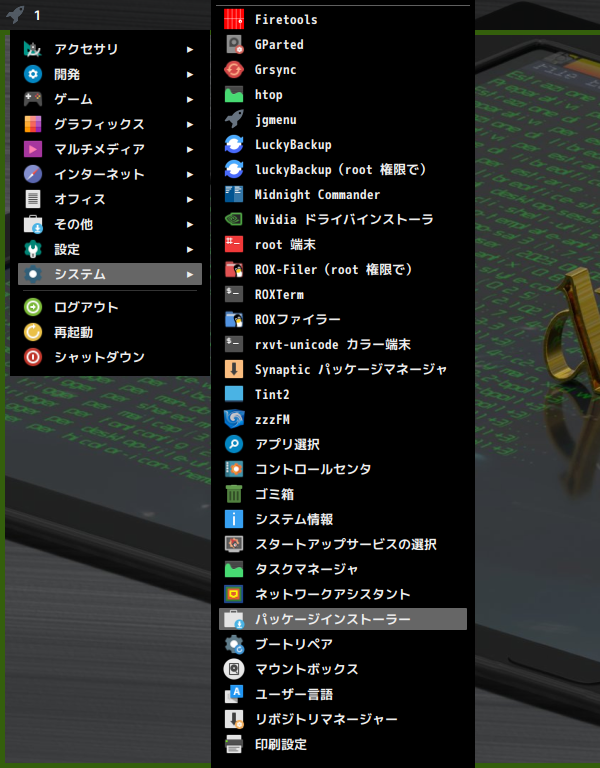Click the ブートリペア gear icon
The width and height of the screenshot is (600, 768).
[x=234, y=644]
